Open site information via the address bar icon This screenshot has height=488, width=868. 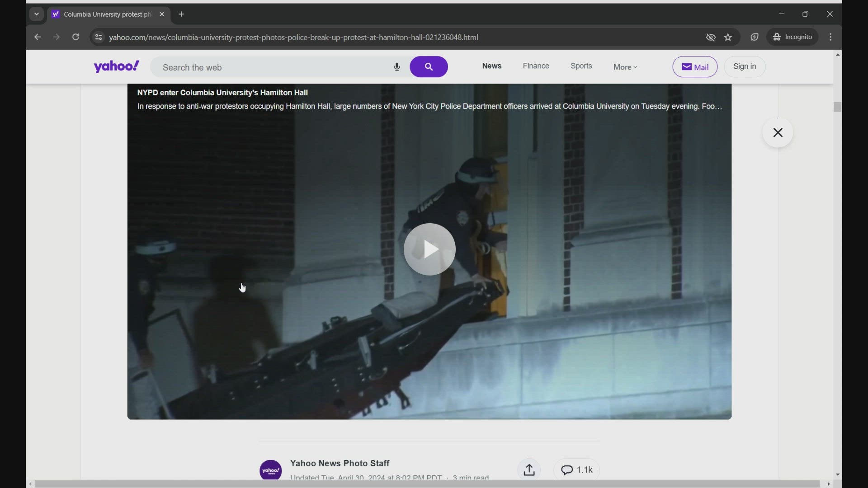coord(98,37)
